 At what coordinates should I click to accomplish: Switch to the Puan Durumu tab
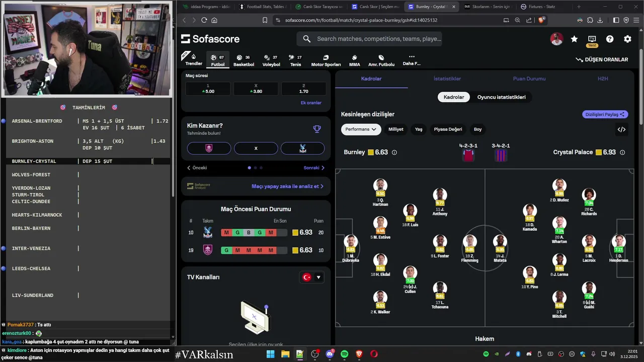pyautogui.click(x=529, y=79)
